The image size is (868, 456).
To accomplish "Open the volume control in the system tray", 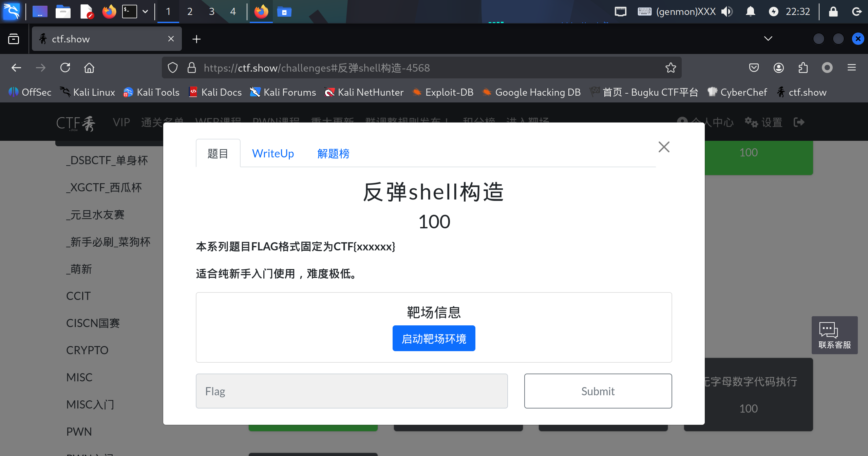I will coord(727,12).
